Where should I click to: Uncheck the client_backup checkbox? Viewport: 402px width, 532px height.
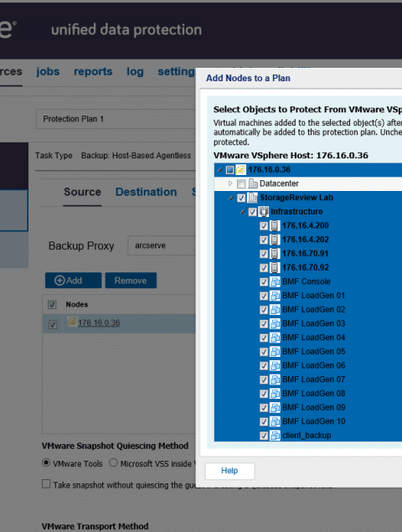point(264,436)
